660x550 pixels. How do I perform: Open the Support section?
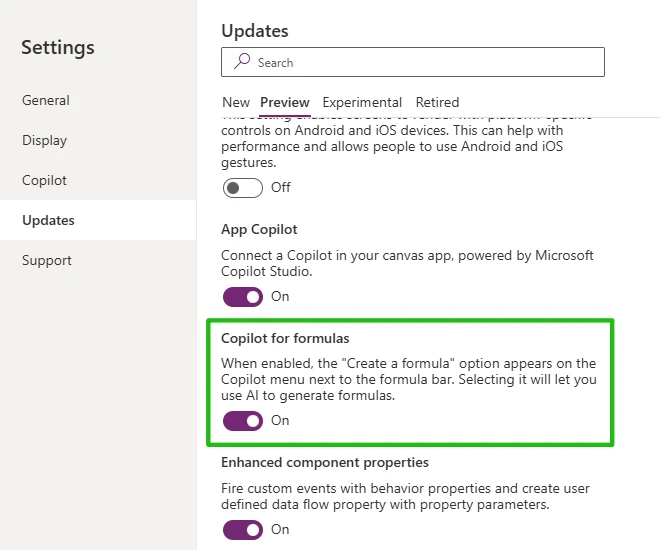click(47, 260)
